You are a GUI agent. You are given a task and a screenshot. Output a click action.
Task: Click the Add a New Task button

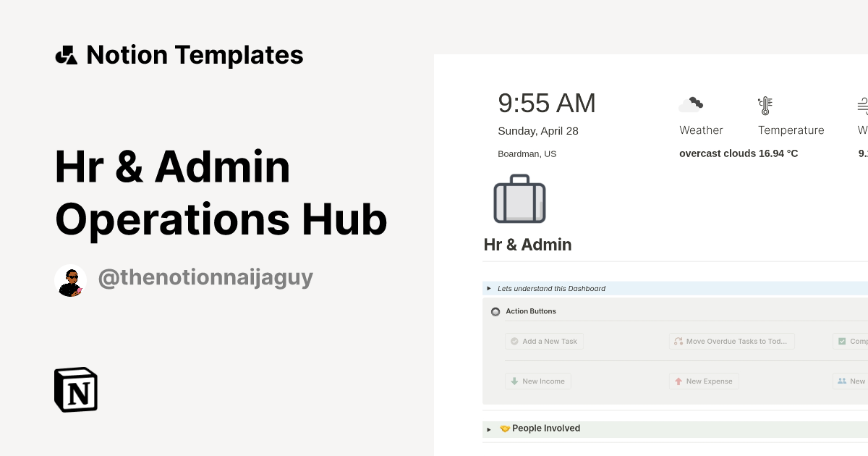coord(544,341)
